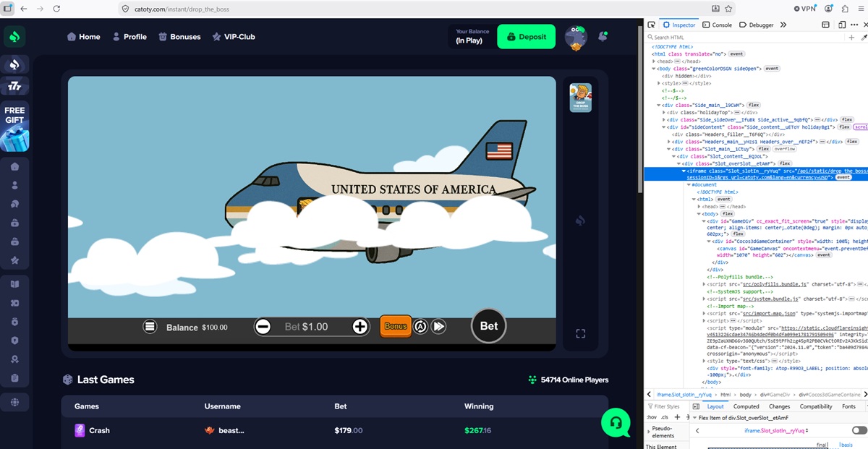Open the user avatar in header
This screenshot has width=868, height=449.
pos(576,37)
